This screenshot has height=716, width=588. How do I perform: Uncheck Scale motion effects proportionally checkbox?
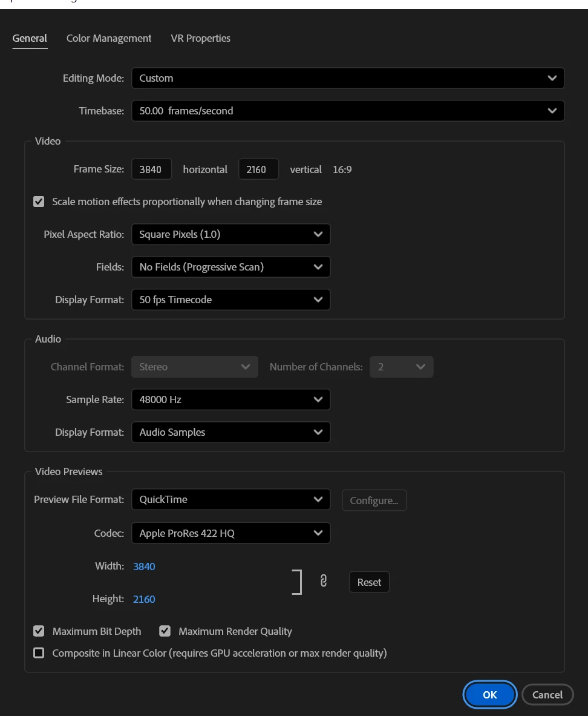[x=39, y=202]
